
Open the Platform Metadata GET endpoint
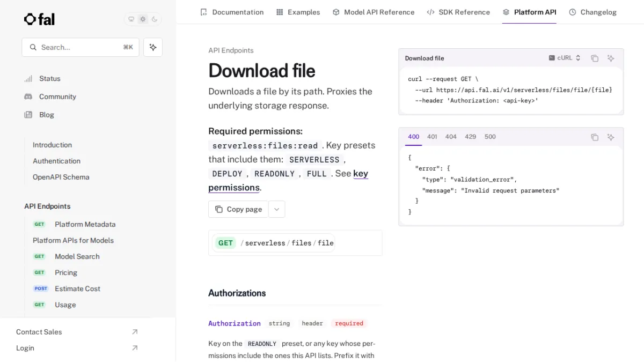pos(74,224)
